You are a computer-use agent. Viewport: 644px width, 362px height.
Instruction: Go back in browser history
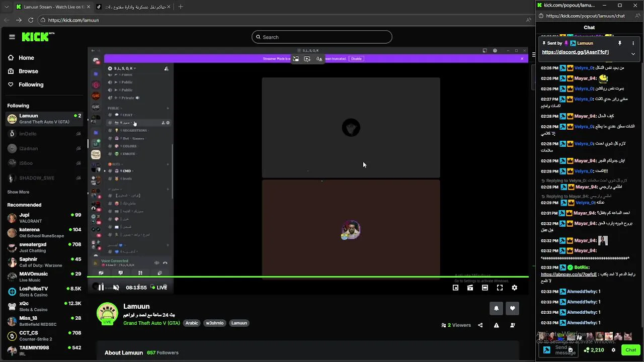pos(7,20)
